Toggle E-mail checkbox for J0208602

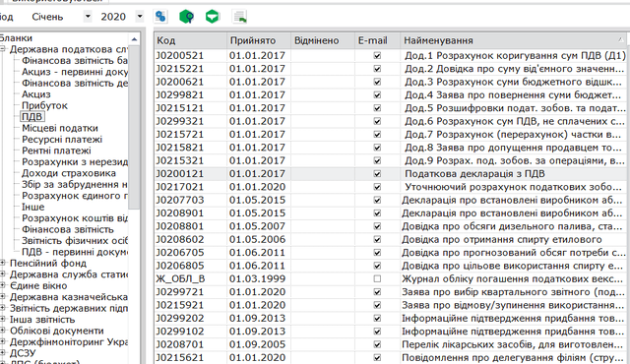(x=377, y=240)
